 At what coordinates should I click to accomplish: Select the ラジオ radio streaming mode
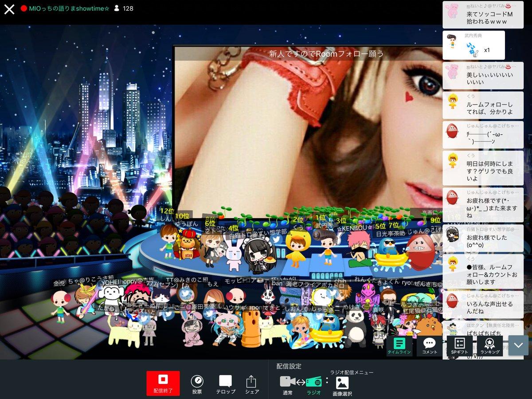click(x=313, y=385)
